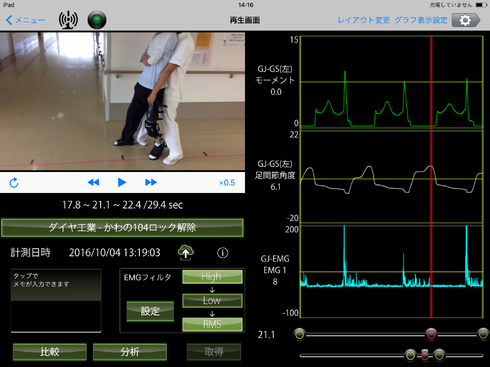Viewport: 490px width, 367px height.
Task: Toggle the High EMG filter
Action: tap(212, 277)
